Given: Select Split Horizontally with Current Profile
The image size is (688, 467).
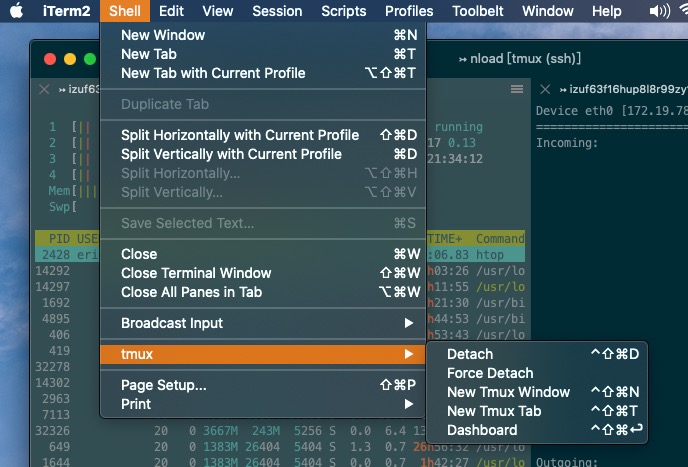Looking at the screenshot, I should coord(263,135).
